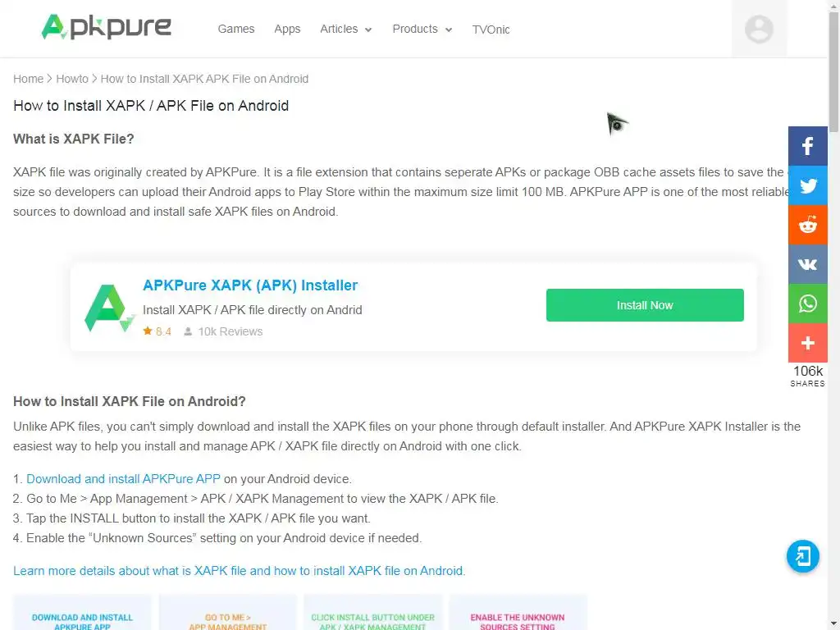840x630 pixels.
Task: Click the blue floating phone icon
Action: 802,556
